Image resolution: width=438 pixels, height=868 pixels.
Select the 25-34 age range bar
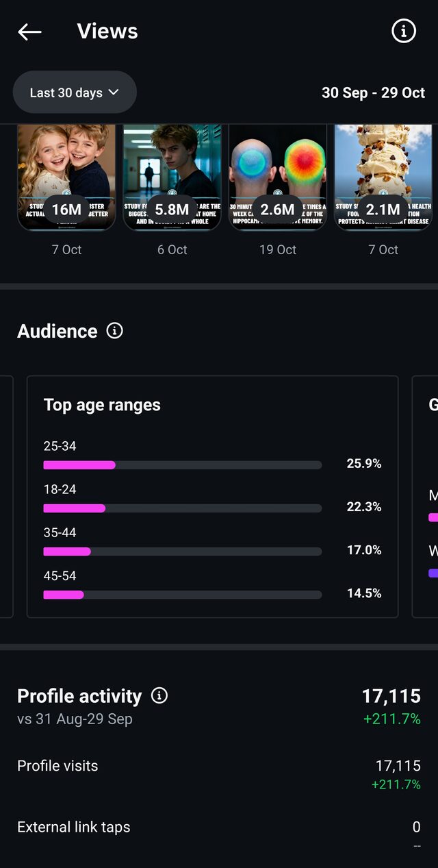tap(183, 465)
